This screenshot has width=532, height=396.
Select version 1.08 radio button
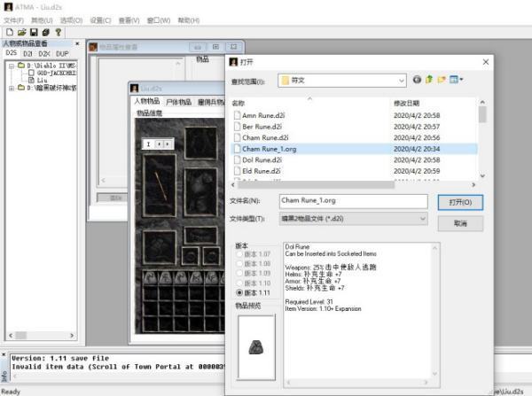239,263
